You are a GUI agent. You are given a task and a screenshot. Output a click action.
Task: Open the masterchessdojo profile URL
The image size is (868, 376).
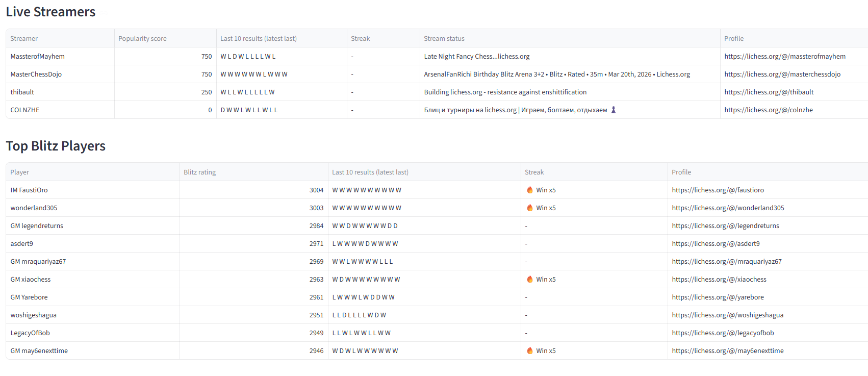(782, 74)
